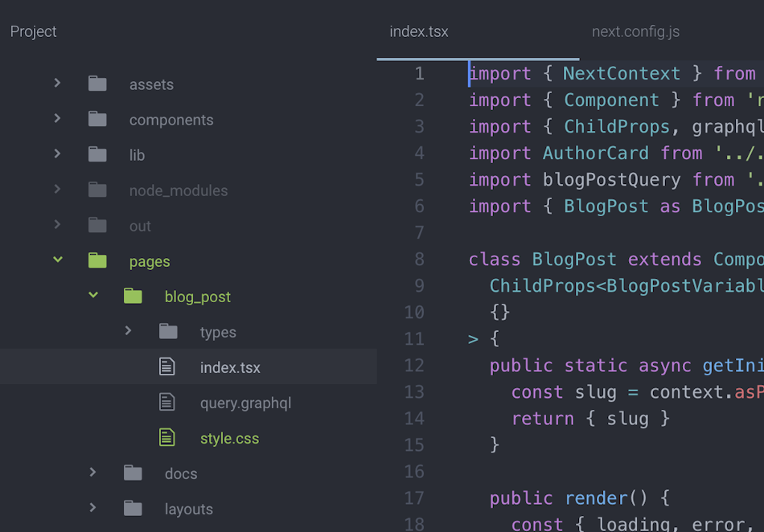Click the green blog_post folder icon
The width and height of the screenshot is (764, 532).
133,296
